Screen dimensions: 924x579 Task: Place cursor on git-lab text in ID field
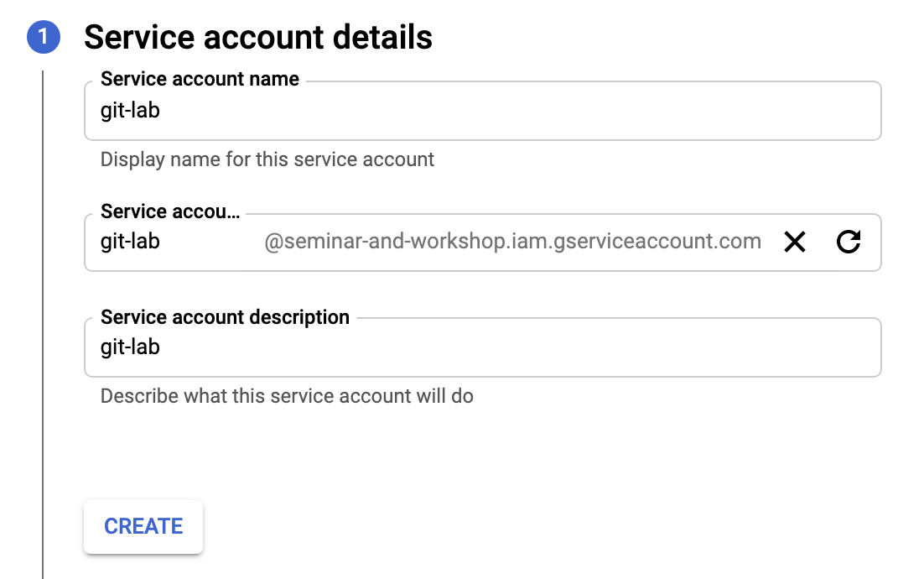click(130, 243)
